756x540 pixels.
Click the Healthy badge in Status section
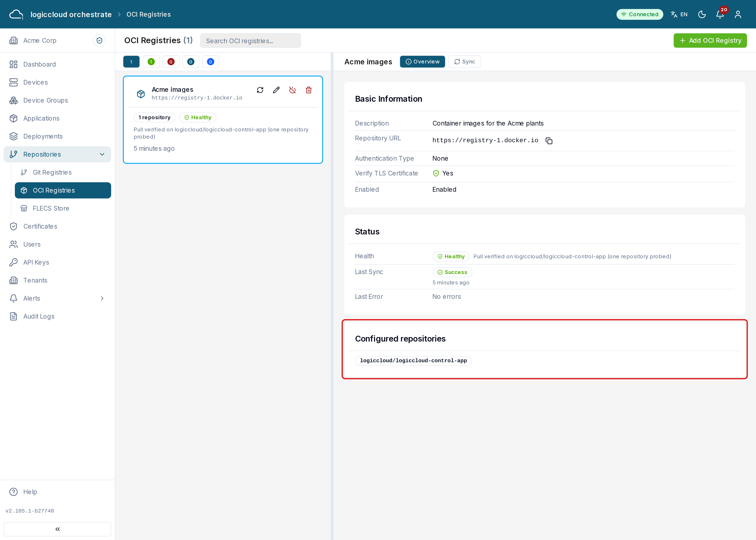[x=451, y=256]
